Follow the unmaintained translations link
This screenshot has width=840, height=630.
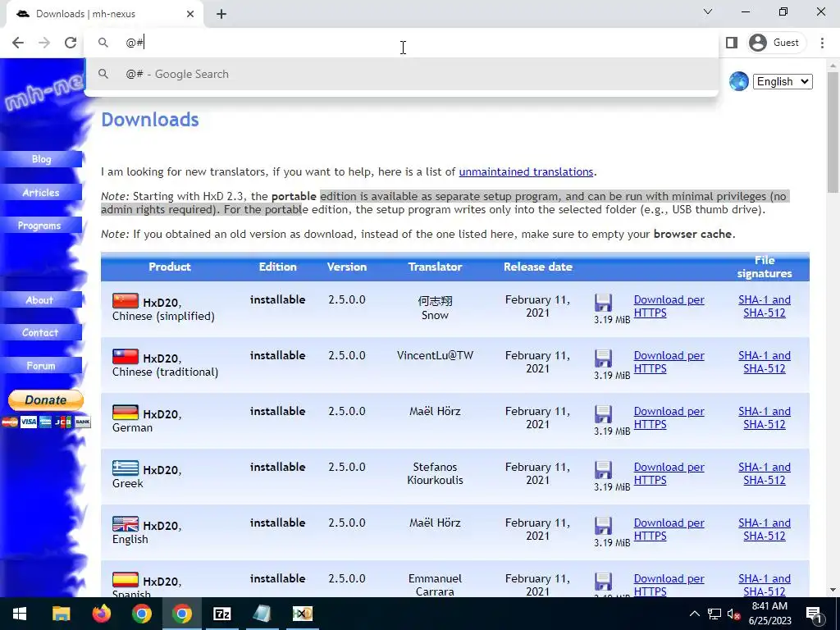pos(526,172)
